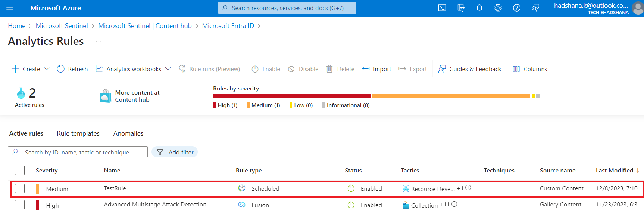
Task: Switch to the Rule templates tab
Action: (78, 133)
